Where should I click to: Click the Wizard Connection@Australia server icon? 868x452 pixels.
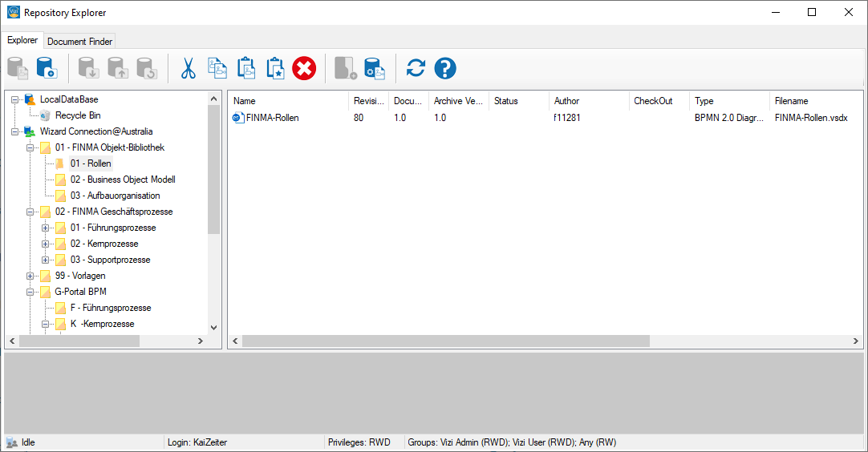(30, 131)
